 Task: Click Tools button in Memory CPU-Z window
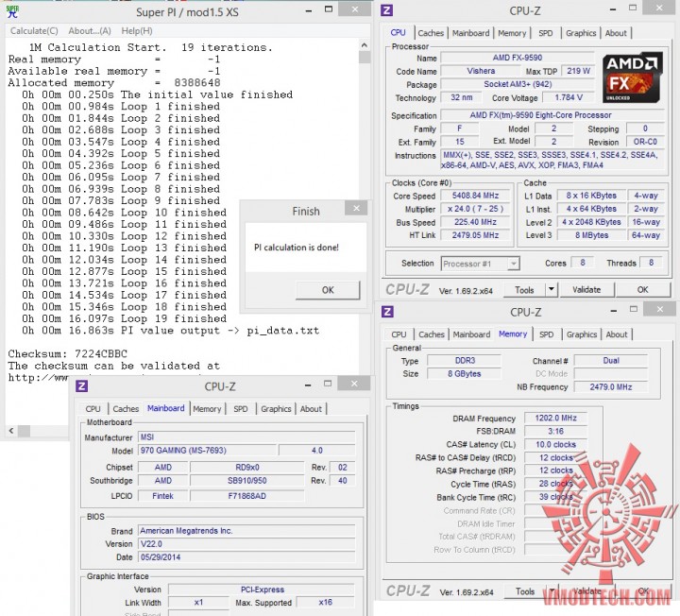[x=525, y=591]
